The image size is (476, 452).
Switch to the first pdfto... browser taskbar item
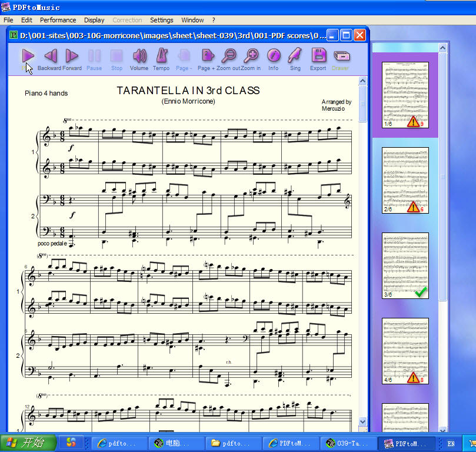pos(119,443)
